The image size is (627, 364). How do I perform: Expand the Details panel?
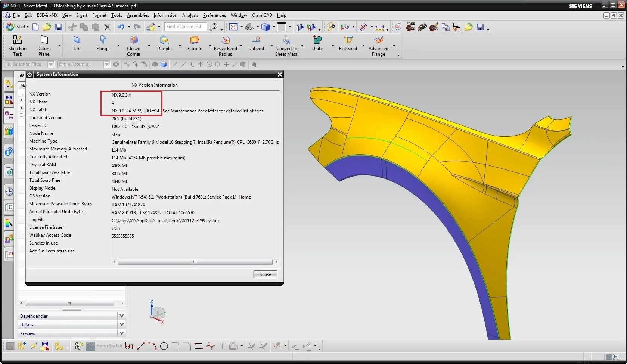pyautogui.click(x=72, y=324)
